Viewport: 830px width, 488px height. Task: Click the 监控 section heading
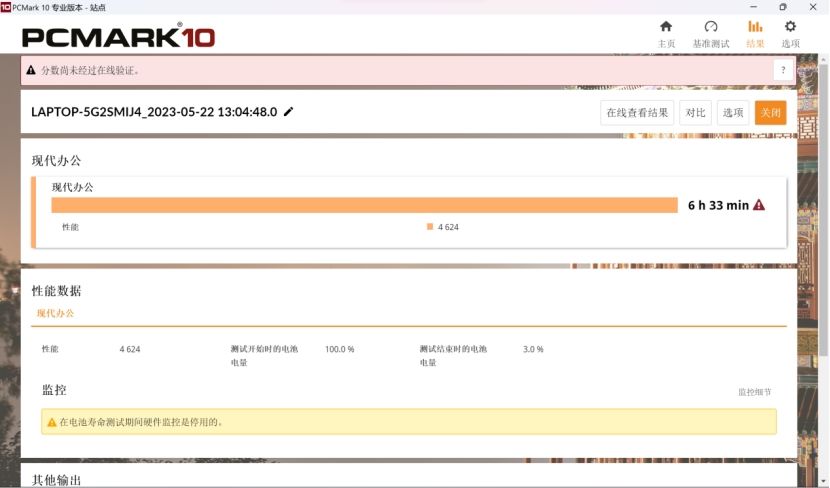pyautogui.click(x=54, y=390)
